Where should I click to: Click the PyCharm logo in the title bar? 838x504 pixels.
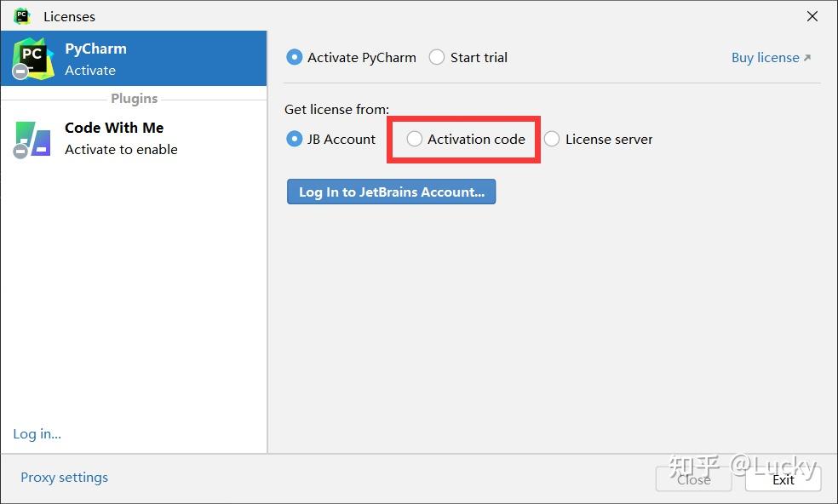coord(22,16)
